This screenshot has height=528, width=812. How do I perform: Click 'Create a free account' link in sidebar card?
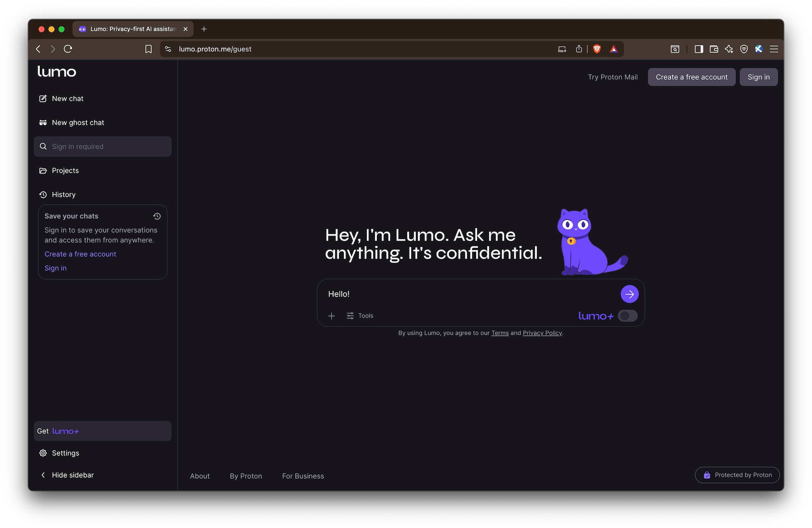(80, 254)
